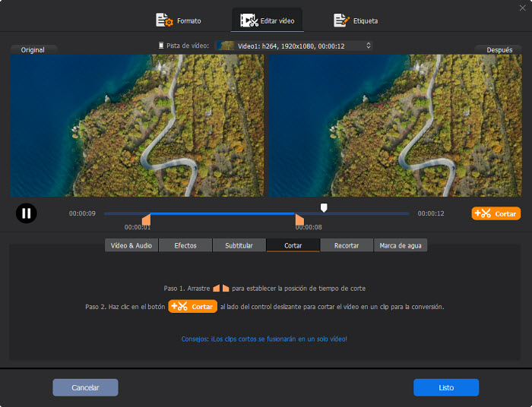Open the Efectos tab

pos(185,245)
